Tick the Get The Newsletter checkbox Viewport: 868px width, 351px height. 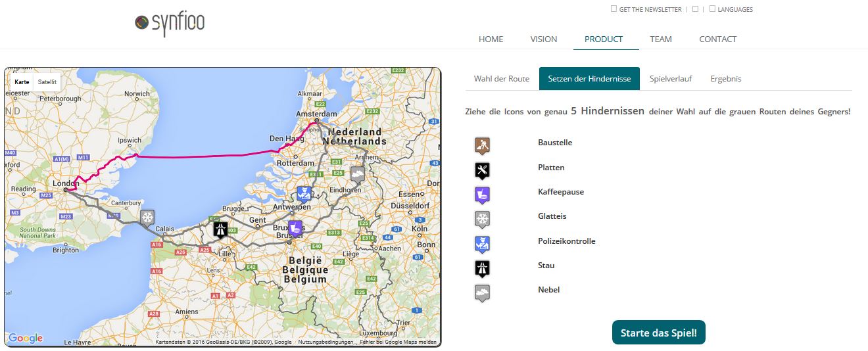tap(614, 9)
